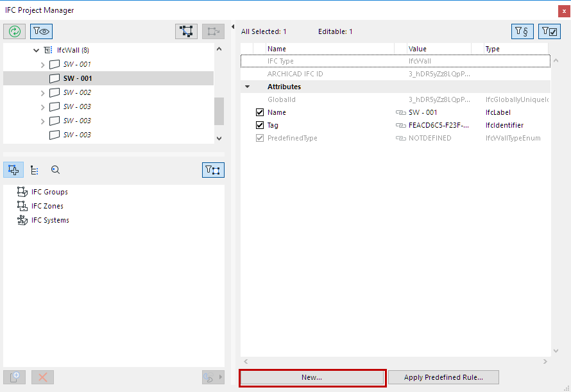Toggle the filter by scheme § icon
This screenshot has width=571, height=392.
pyautogui.click(x=522, y=31)
